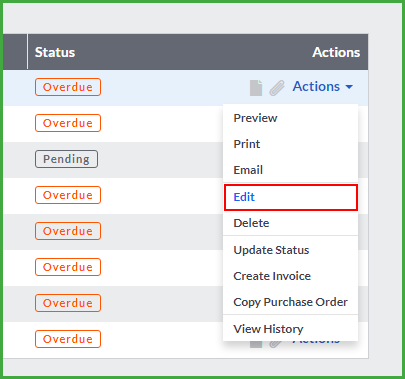Click the paperclip attachment icon in first row
This screenshot has width=405, height=379.
click(x=277, y=88)
